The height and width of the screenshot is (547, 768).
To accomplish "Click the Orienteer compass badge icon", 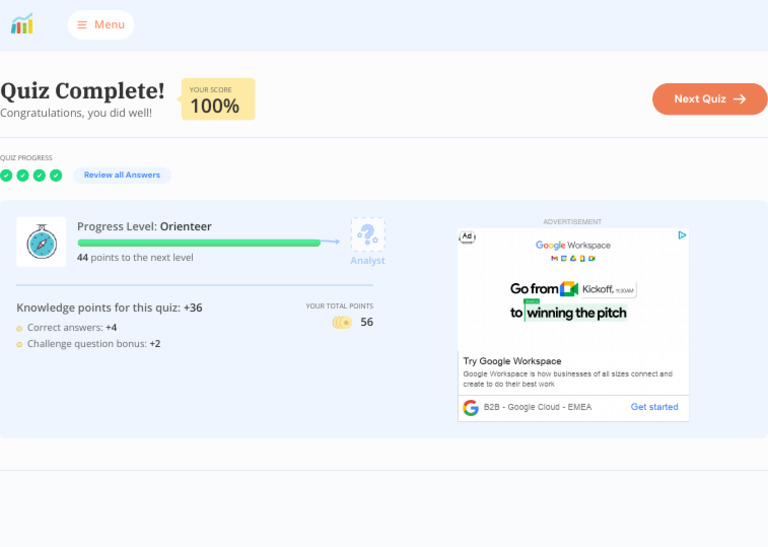I will 42,242.
